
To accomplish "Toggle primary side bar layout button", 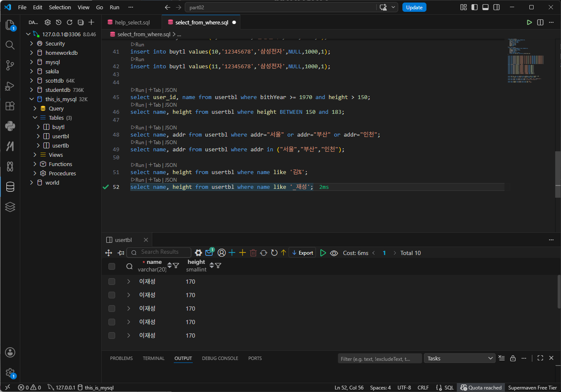I will [x=475, y=7].
